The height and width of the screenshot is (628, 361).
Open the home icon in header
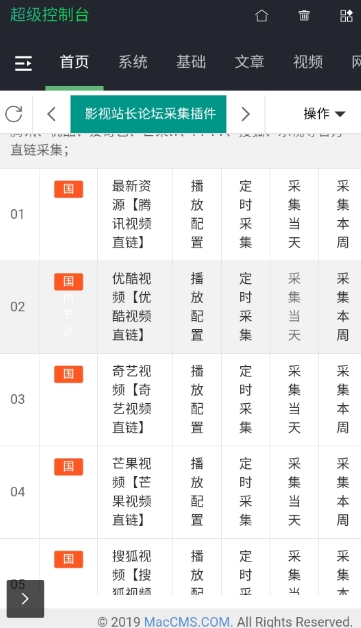261,16
